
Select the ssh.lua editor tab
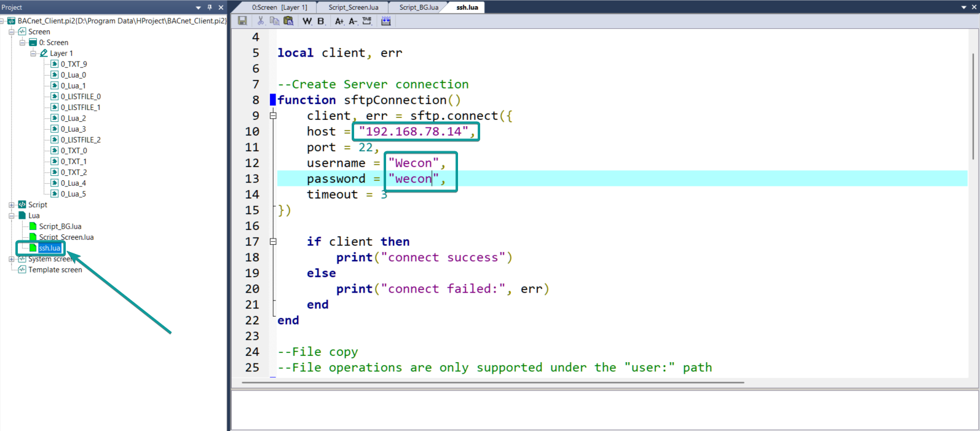pyautogui.click(x=467, y=7)
